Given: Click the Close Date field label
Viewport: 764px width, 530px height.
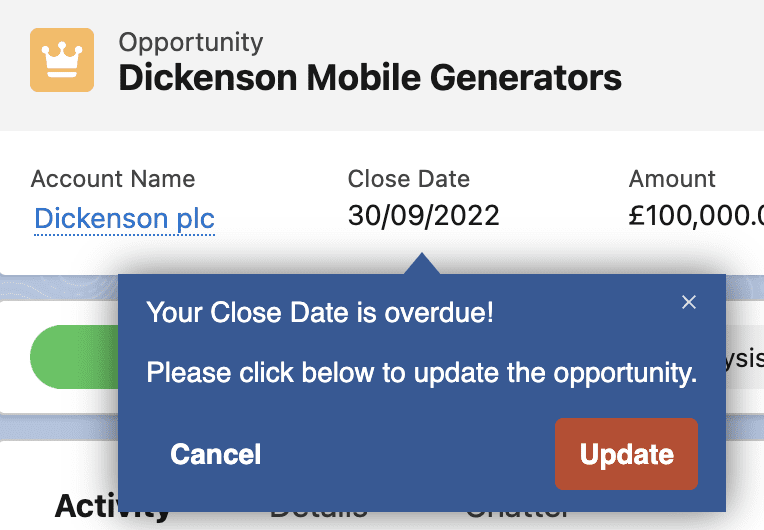Looking at the screenshot, I should [x=408, y=179].
